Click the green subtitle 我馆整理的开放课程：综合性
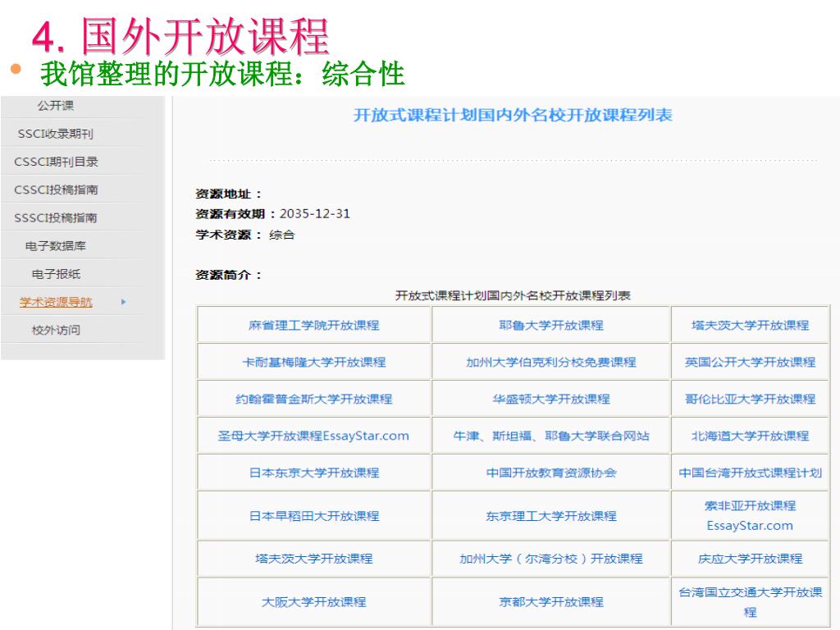 tap(222, 74)
